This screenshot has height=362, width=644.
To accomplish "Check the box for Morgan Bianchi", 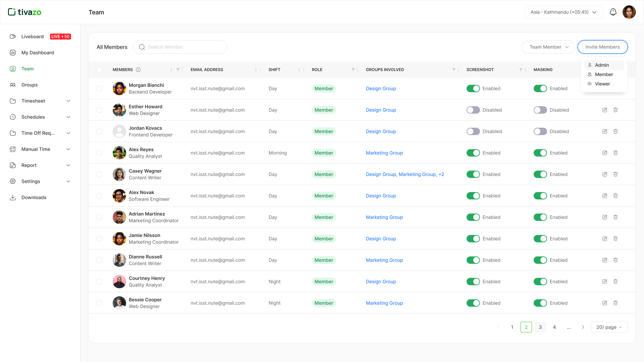I will [99, 88].
